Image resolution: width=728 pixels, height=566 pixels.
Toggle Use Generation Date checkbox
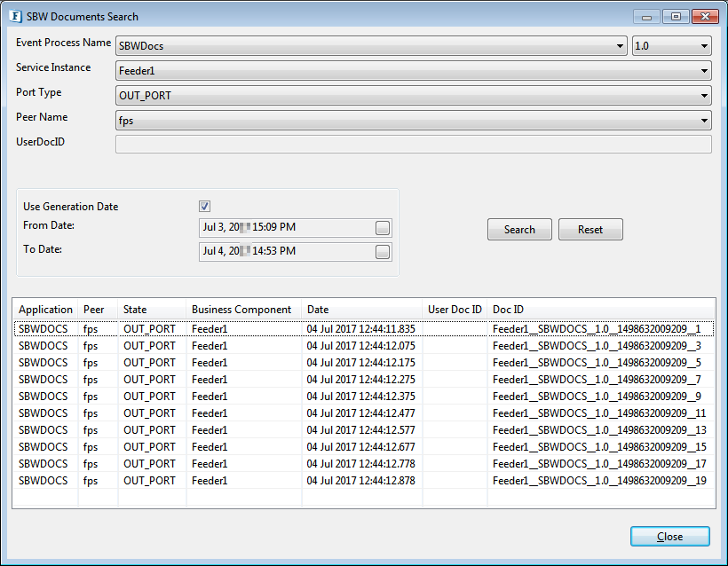click(205, 206)
